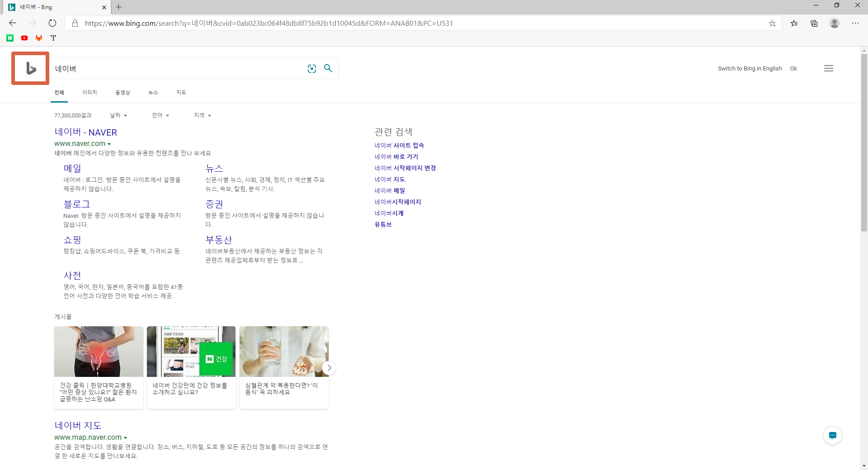Expand the 언어 filter dropdown

pyautogui.click(x=160, y=116)
